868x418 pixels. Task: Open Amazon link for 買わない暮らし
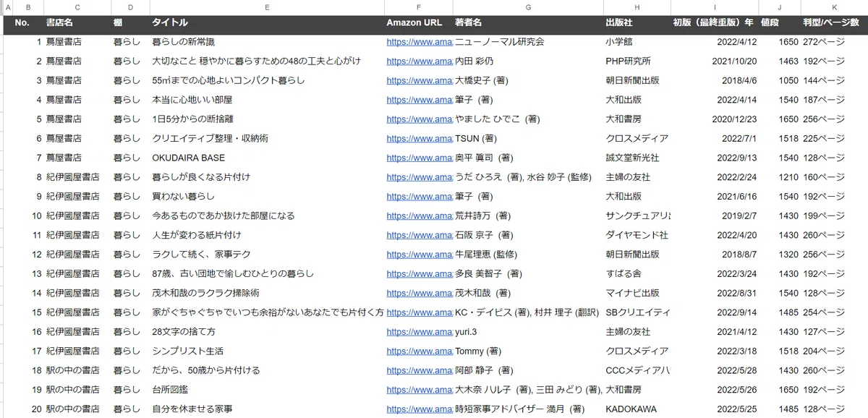pos(419,196)
